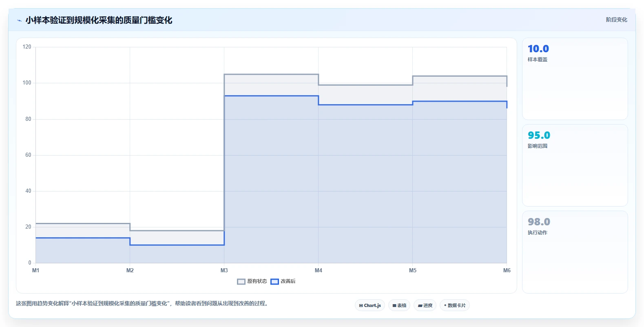This screenshot has width=644, height=327.
Task: Click the 80 y-axis value
Action: (28, 119)
